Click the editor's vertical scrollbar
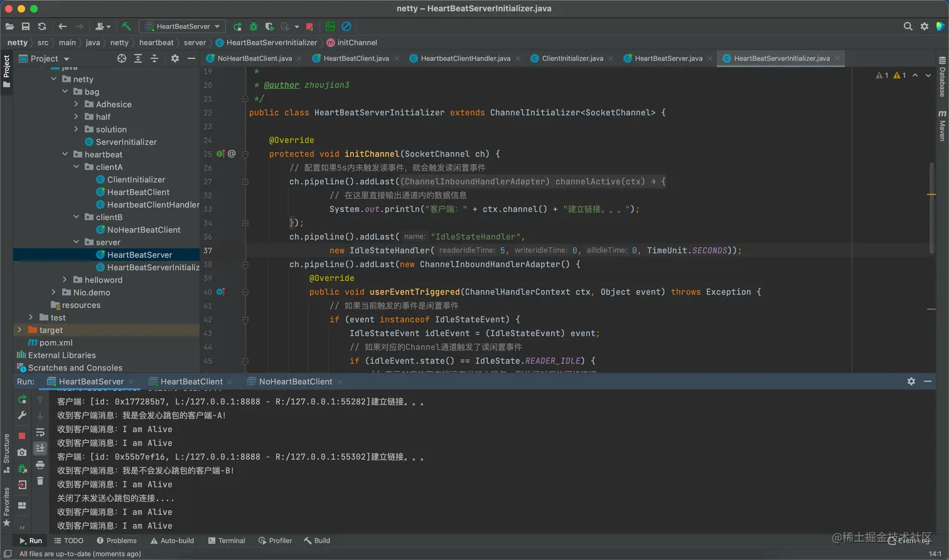The image size is (949, 560). [931, 208]
